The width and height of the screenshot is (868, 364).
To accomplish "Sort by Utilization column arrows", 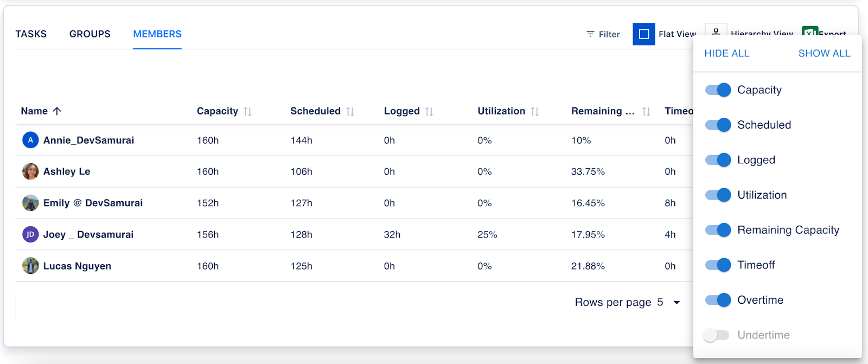I will pos(535,112).
